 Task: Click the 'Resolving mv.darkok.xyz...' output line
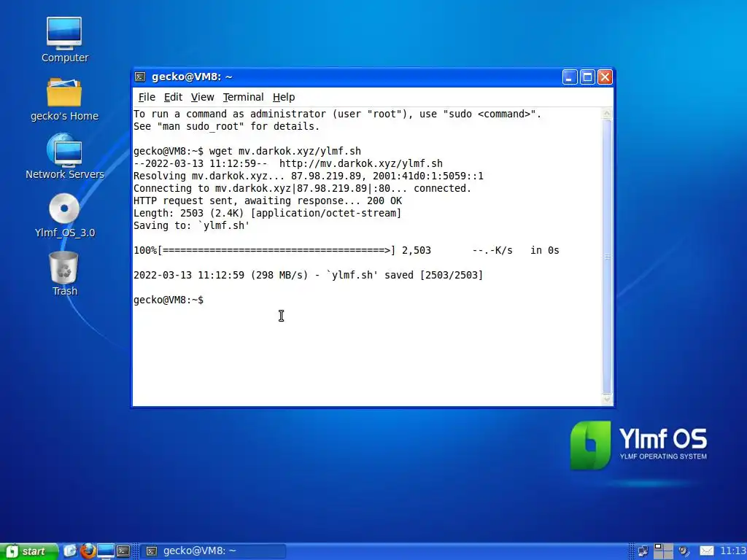point(309,176)
